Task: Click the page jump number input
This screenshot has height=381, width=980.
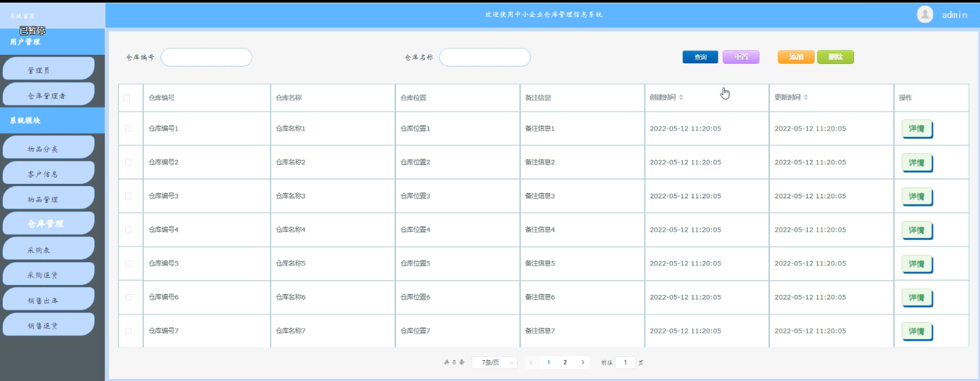Action: click(625, 362)
